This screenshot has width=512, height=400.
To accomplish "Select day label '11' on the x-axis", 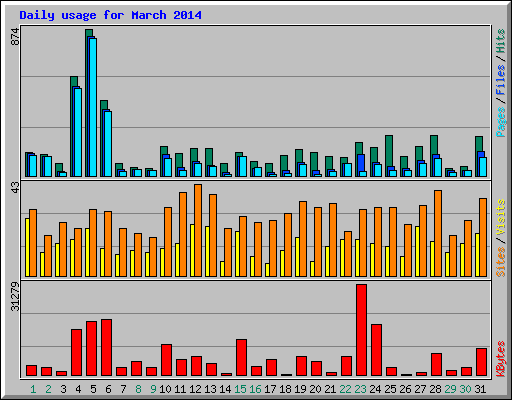I will pyautogui.click(x=180, y=389).
